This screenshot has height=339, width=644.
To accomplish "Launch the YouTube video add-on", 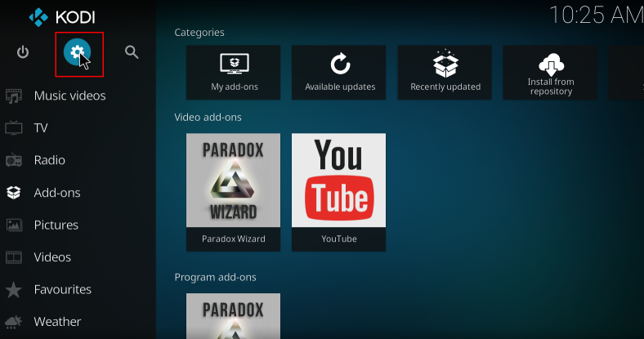I will coord(339,192).
